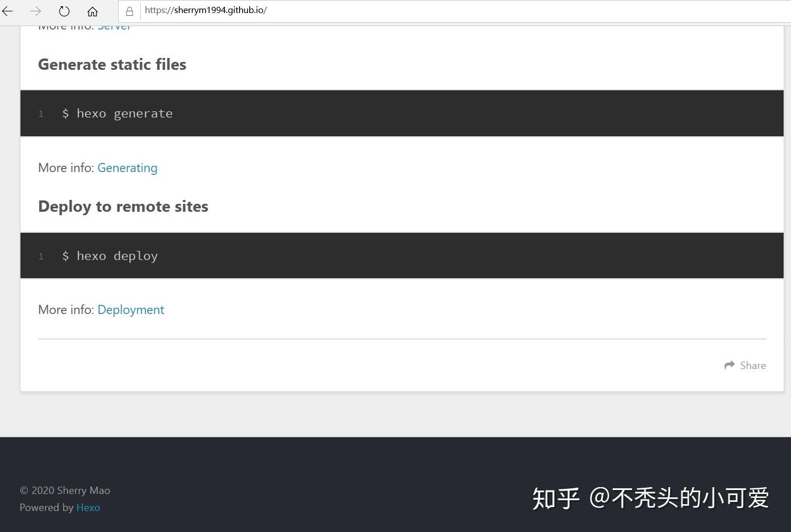Click the 'Generate static files' heading
The height and width of the screenshot is (532, 791).
[112, 64]
